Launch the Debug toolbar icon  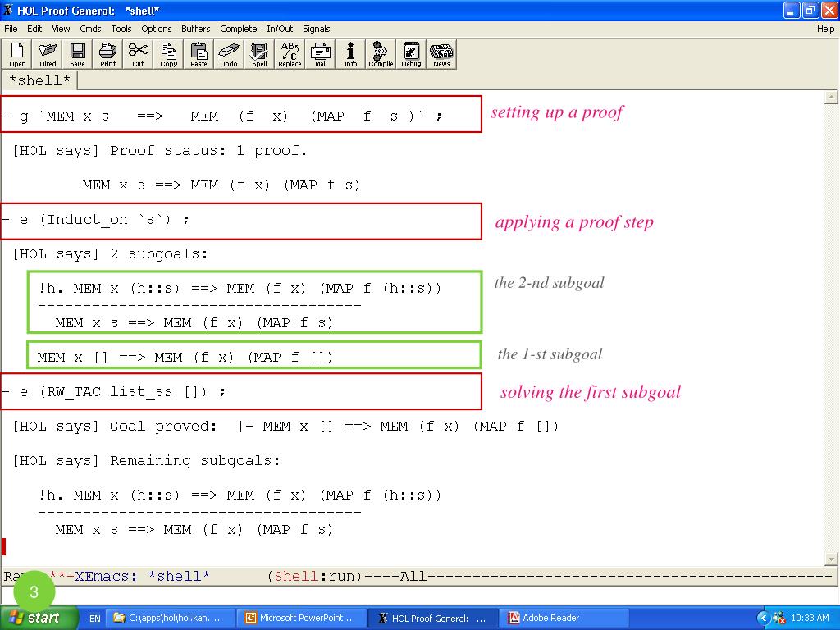click(411, 54)
